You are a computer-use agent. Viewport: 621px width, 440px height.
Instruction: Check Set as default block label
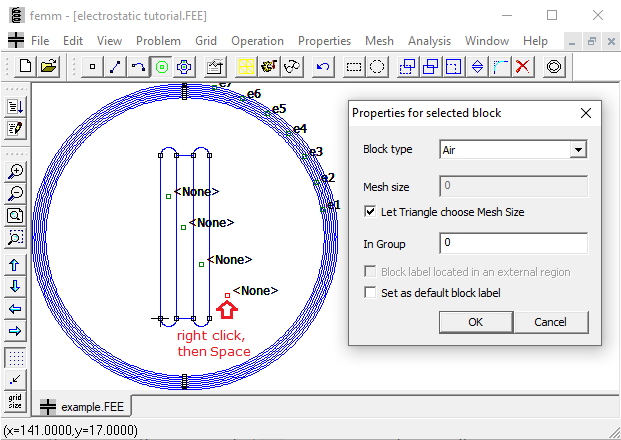pos(372,293)
